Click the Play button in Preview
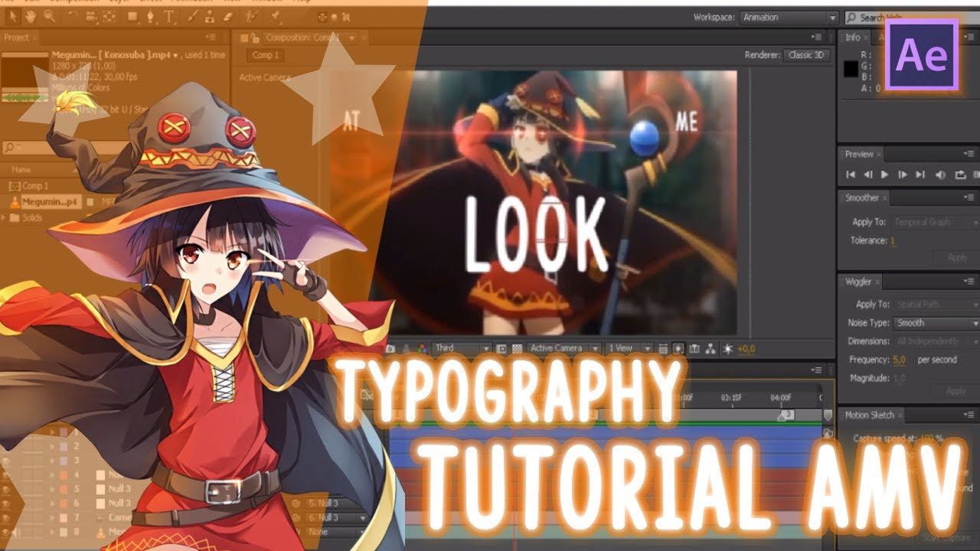980x551 pixels. tap(885, 175)
